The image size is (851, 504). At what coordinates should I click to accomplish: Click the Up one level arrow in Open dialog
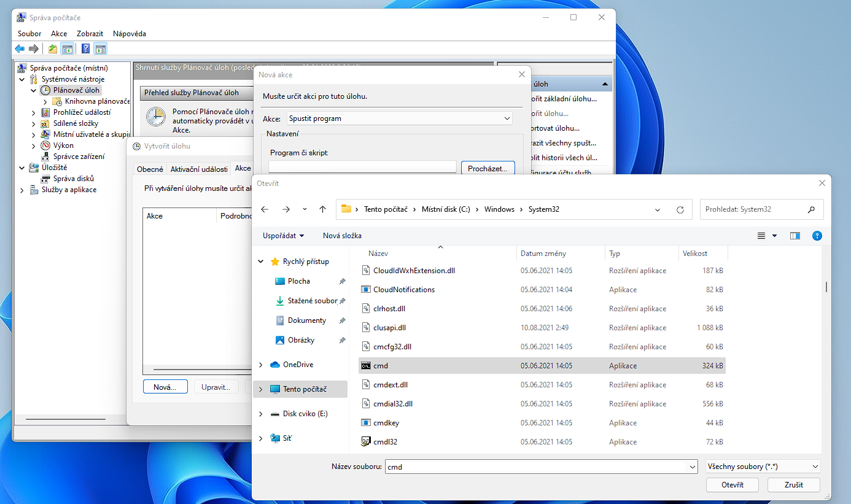322,209
